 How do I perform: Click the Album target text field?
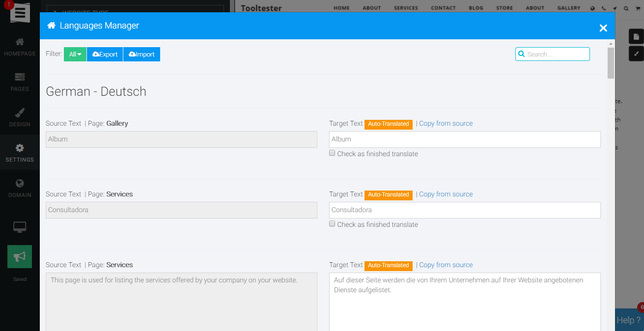[x=465, y=139]
